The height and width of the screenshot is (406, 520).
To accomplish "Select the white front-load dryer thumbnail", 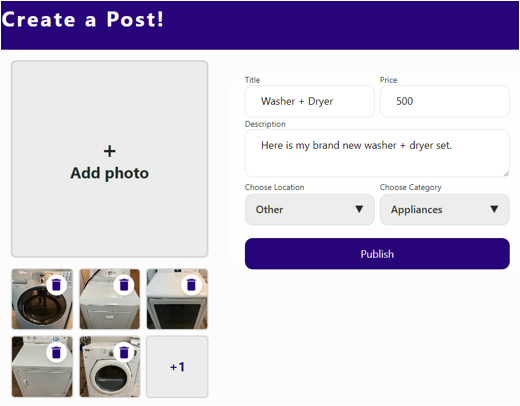I will coord(110,367).
